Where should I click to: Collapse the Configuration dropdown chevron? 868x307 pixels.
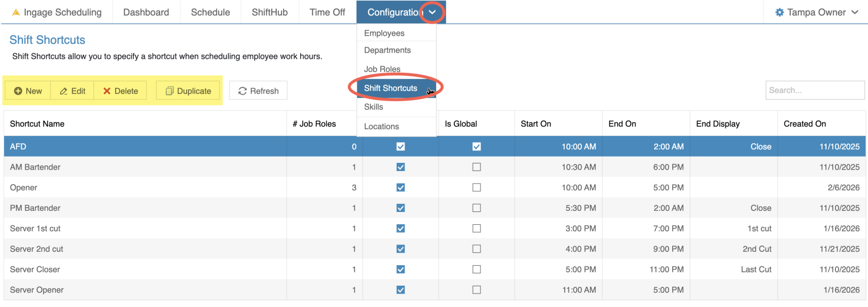pyautogui.click(x=432, y=12)
